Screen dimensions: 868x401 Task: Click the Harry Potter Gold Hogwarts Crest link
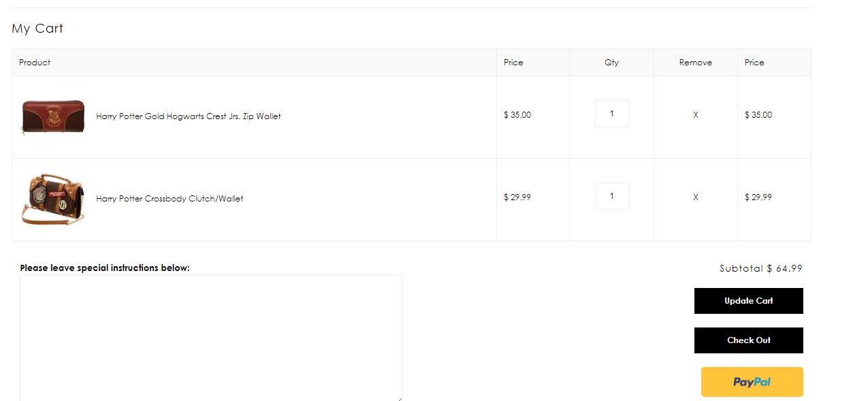pos(189,116)
